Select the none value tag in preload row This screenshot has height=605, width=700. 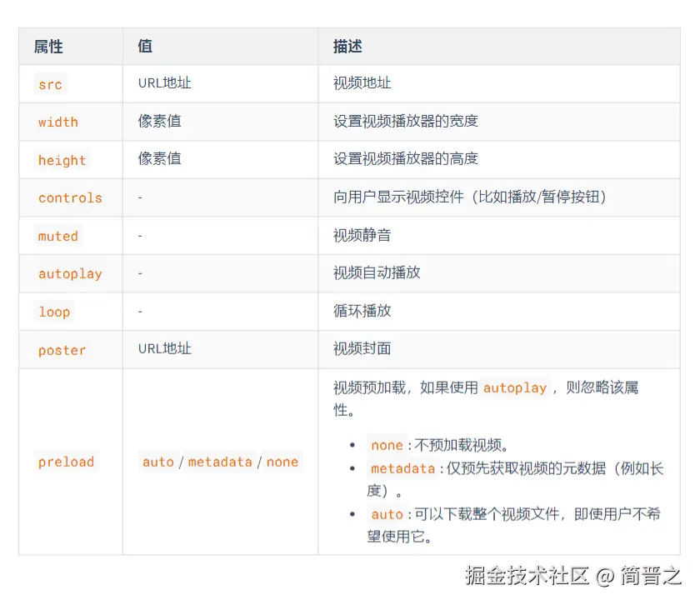[282, 462]
